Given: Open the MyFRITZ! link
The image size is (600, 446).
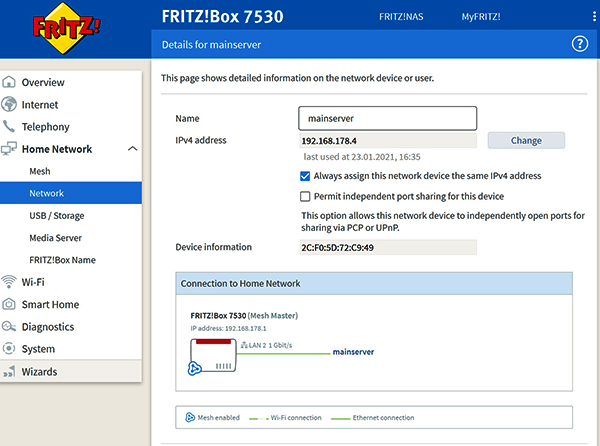Looking at the screenshot, I should [481, 17].
